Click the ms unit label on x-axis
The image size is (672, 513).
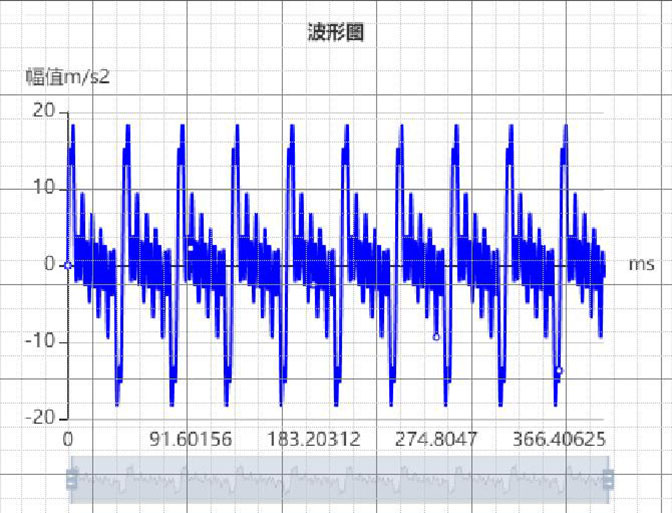coord(641,265)
